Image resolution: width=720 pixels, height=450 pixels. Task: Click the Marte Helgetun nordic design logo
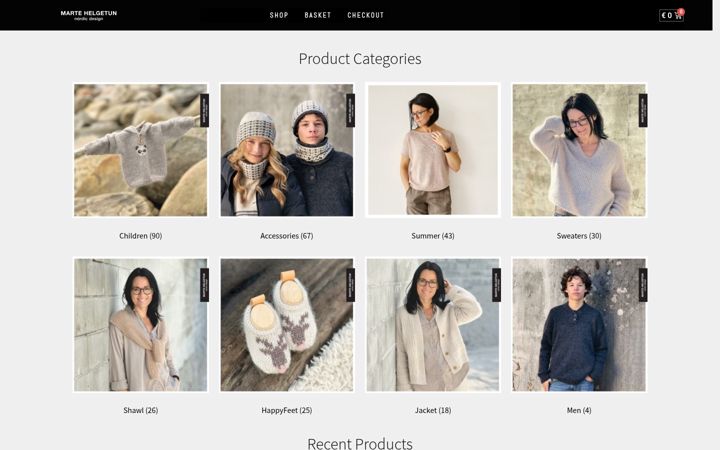tap(89, 15)
